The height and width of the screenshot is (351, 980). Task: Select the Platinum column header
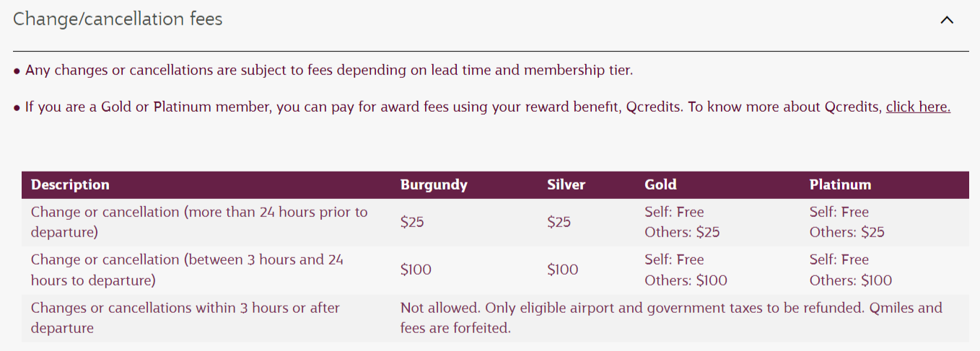(x=840, y=185)
